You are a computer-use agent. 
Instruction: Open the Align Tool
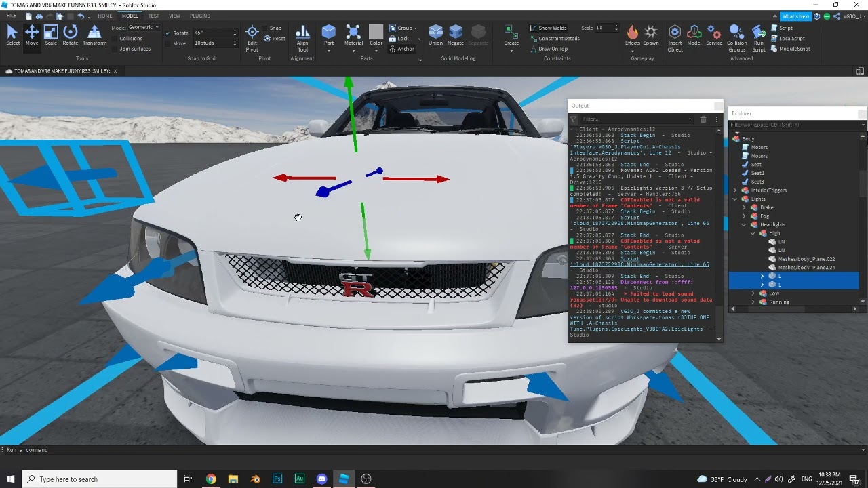[302, 38]
